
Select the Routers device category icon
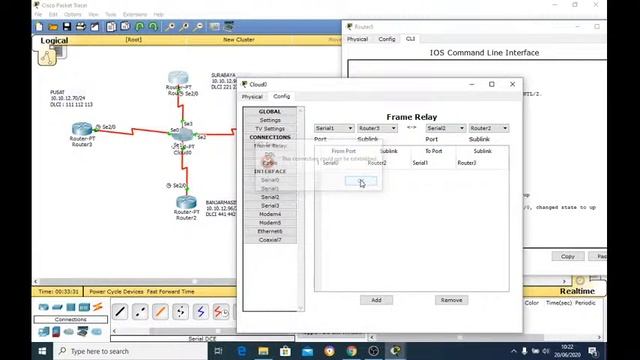[44, 307]
